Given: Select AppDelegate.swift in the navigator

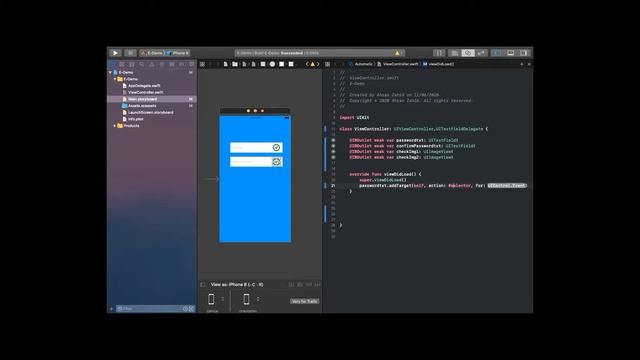Looking at the screenshot, I should point(144,86).
